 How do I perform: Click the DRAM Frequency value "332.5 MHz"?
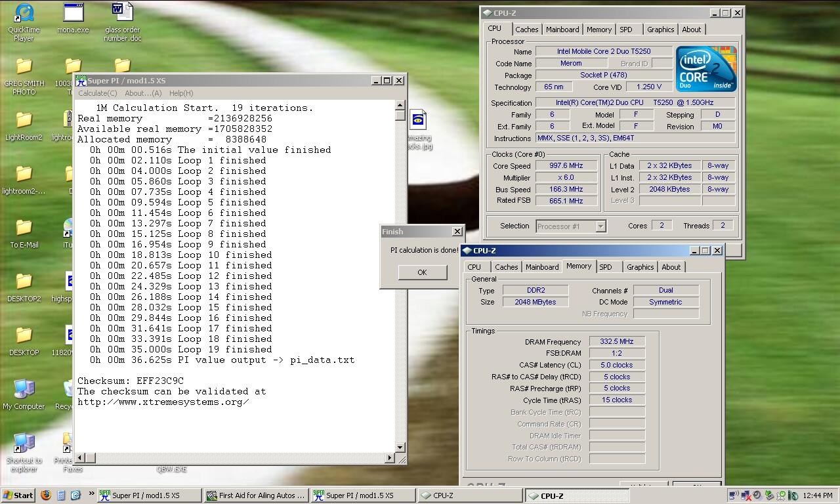[x=617, y=341]
